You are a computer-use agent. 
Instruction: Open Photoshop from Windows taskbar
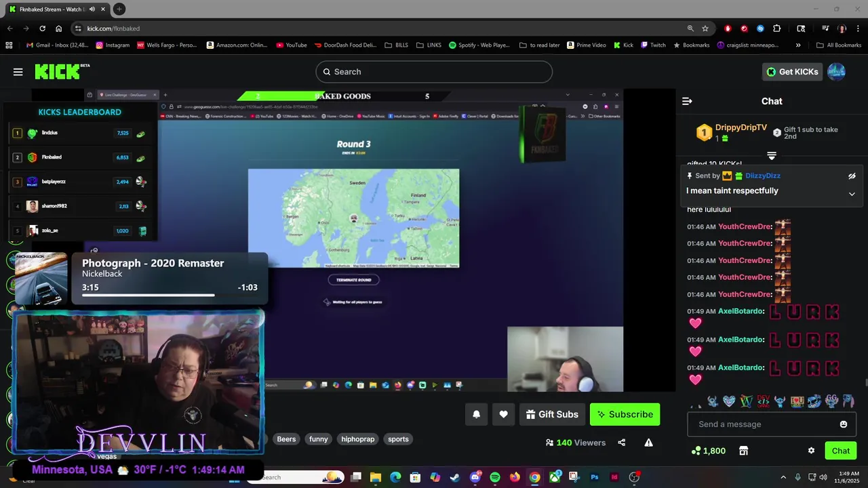click(595, 477)
